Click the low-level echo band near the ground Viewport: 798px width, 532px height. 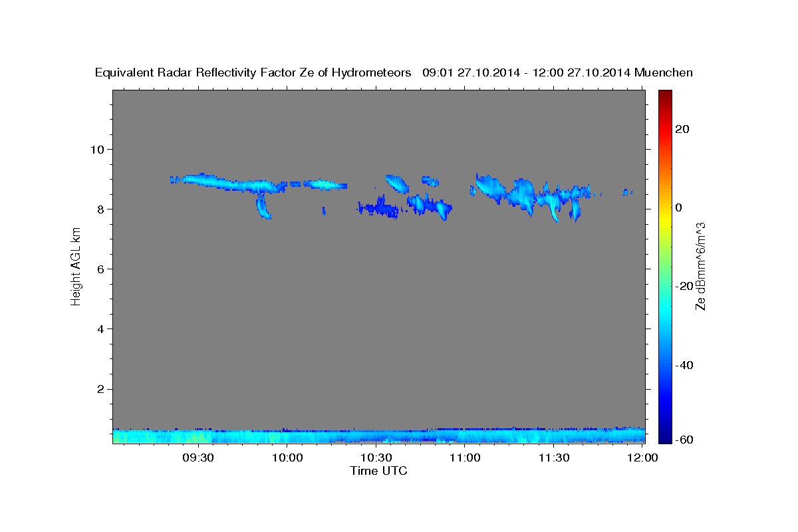[379, 436]
